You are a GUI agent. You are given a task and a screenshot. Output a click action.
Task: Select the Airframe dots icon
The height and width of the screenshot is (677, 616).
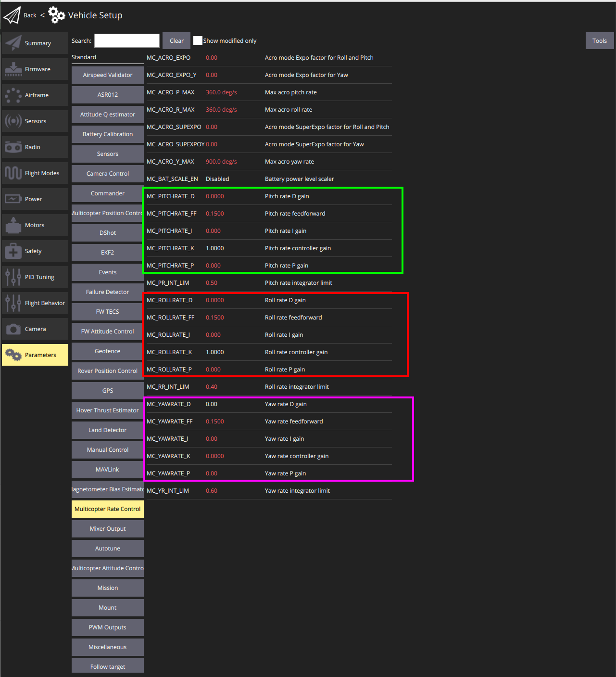tap(13, 95)
